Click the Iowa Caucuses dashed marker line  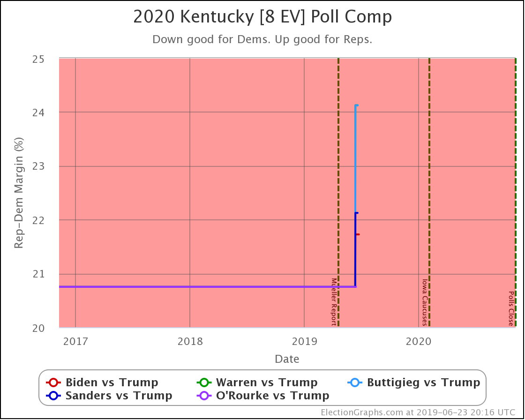click(429, 193)
